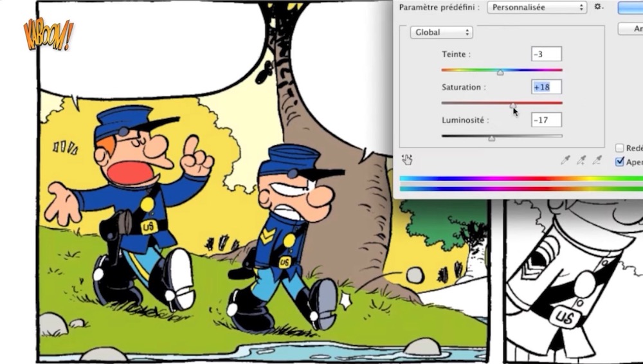
Task: Select the on-image hand adjustment tool
Action: click(x=406, y=159)
